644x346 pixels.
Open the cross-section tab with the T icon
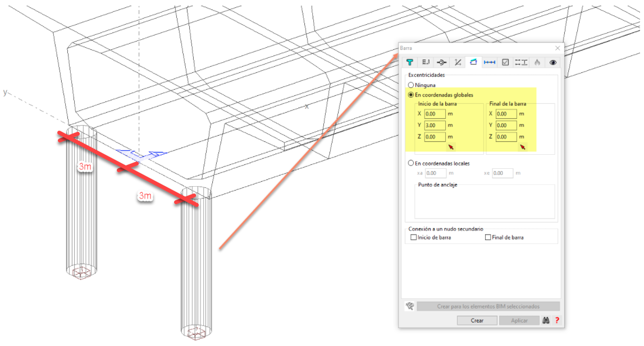click(409, 62)
